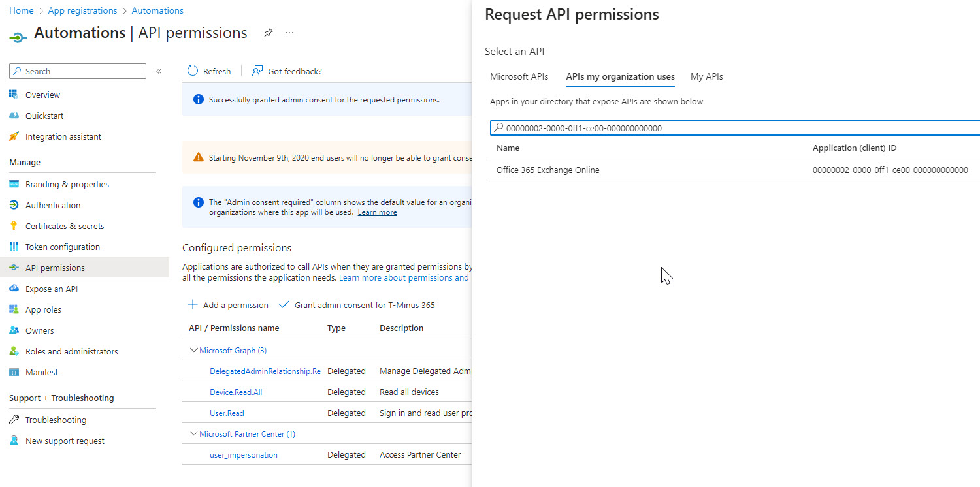This screenshot has height=487, width=980.
Task: Select the Office 365 Exchange Online result
Action: 547,170
